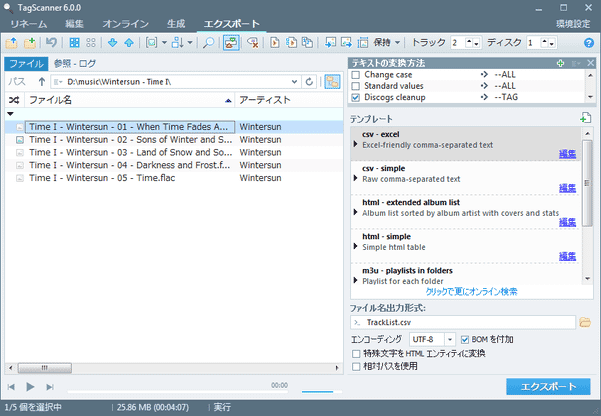
Task: Create a new template with the page-plus icon
Action: (x=585, y=118)
